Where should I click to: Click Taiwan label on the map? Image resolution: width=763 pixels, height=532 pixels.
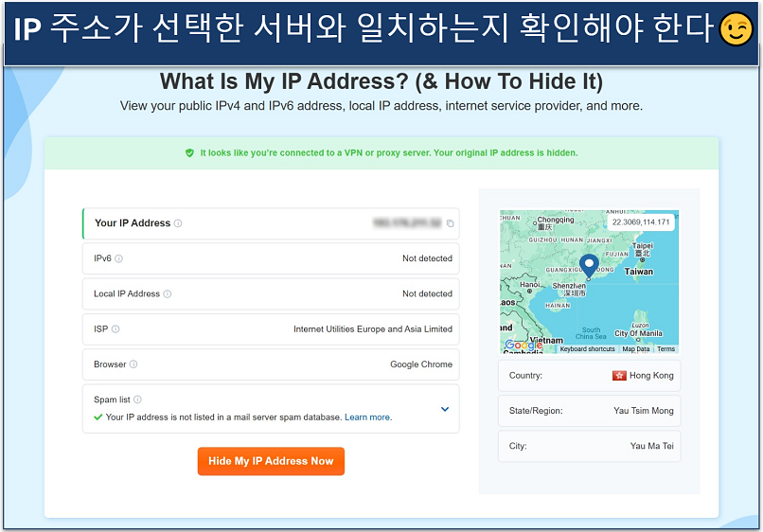[639, 271]
